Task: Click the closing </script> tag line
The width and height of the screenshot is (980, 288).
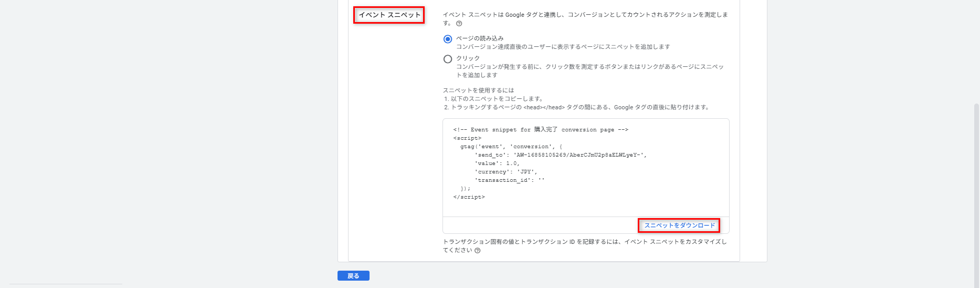Action: pyautogui.click(x=469, y=197)
